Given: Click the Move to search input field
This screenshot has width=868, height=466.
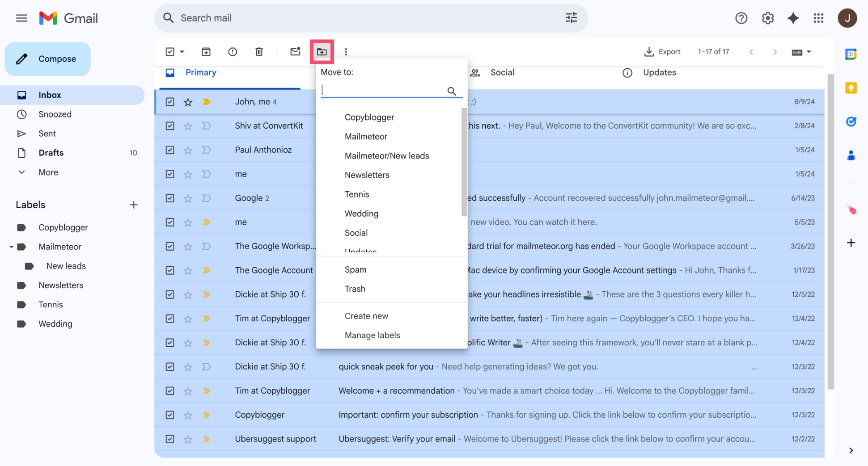Looking at the screenshot, I should click(x=384, y=91).
